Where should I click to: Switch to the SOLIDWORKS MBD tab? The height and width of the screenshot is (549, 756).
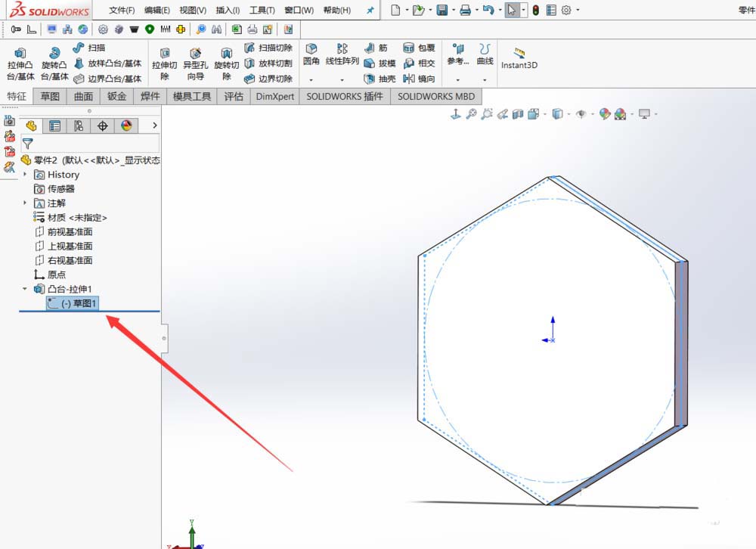(x=436, y=96)
